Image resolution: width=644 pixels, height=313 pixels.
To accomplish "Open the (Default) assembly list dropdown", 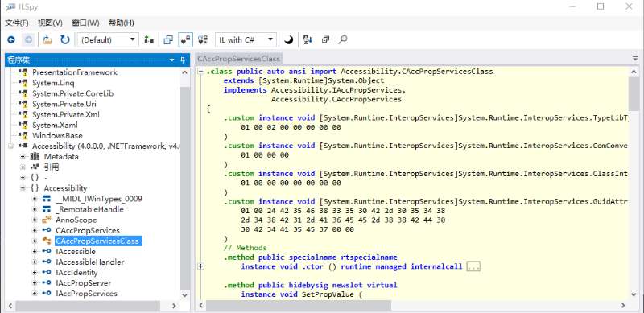I will point(108,40).
